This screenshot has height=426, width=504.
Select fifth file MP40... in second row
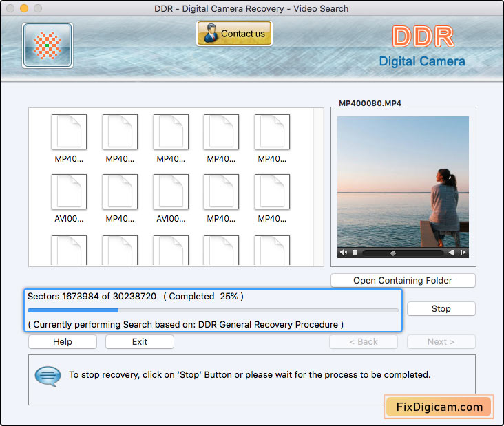pos(272,198)
